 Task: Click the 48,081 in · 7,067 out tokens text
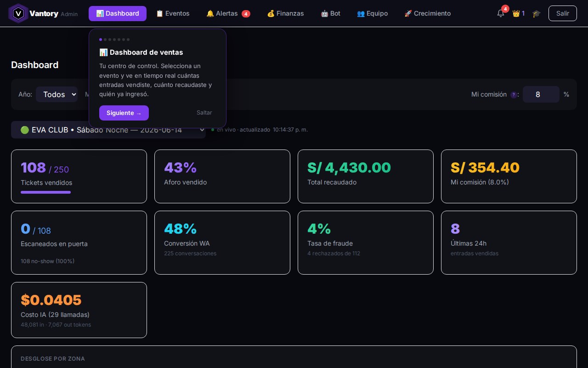coord(56,325)
